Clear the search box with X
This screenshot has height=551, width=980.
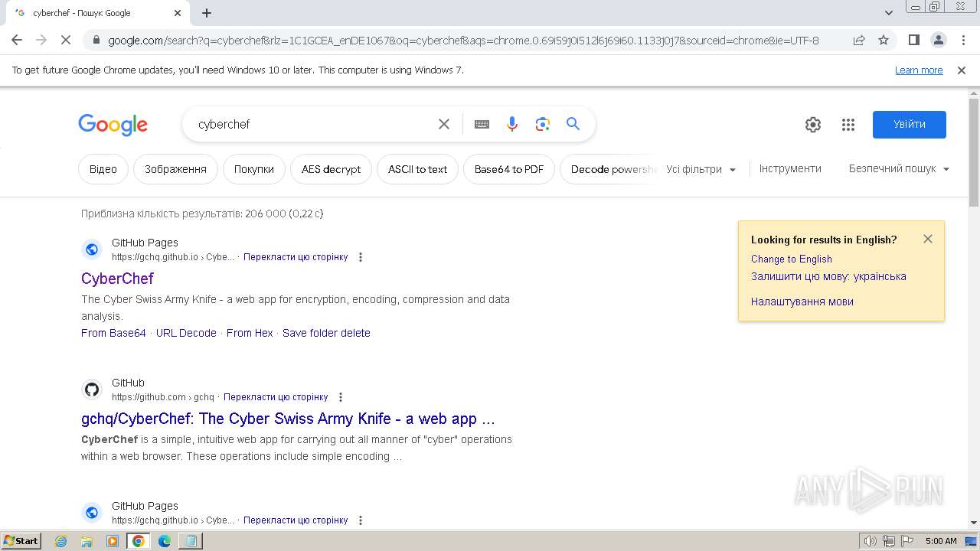(x=444, y=124)
